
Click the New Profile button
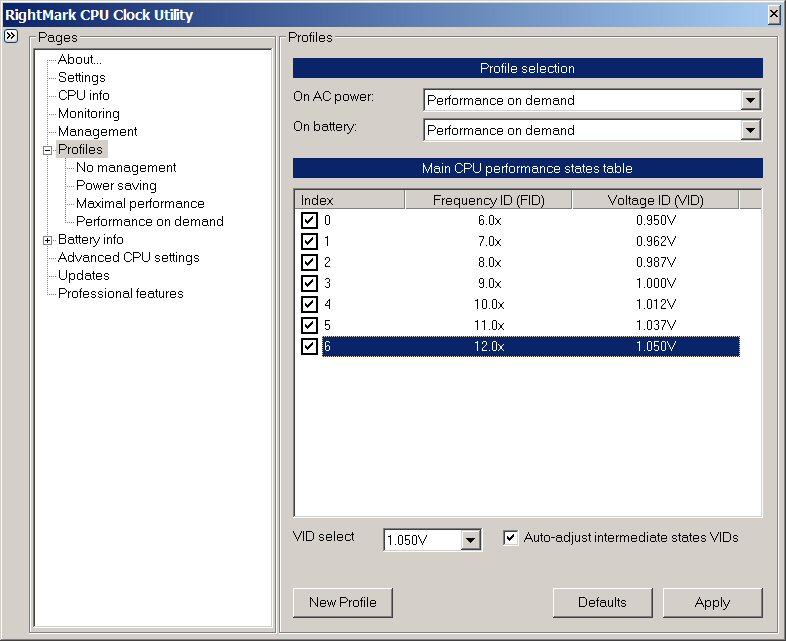coord(343,602)
